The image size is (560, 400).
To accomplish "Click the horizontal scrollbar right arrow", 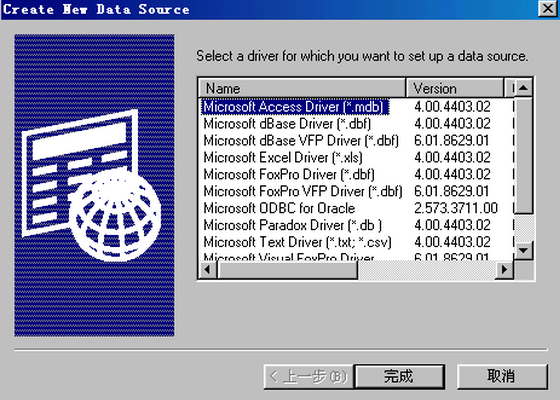I will coord(504,269).
